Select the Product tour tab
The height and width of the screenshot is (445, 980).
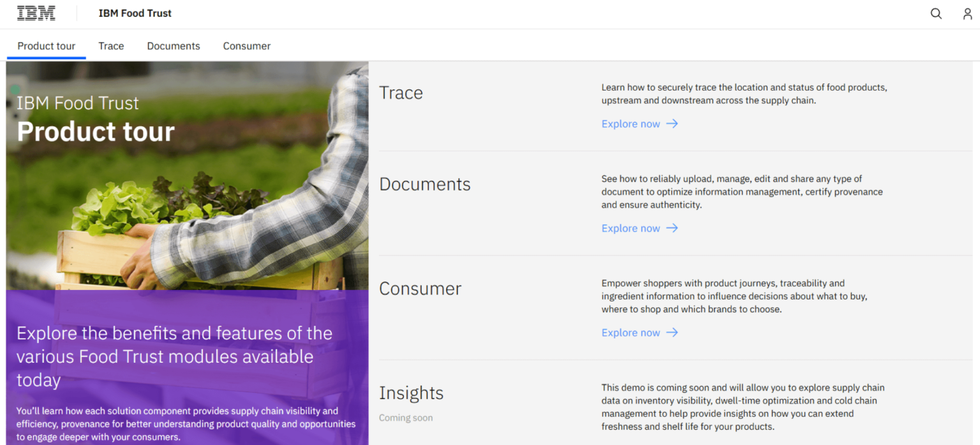tap(47, 46)
